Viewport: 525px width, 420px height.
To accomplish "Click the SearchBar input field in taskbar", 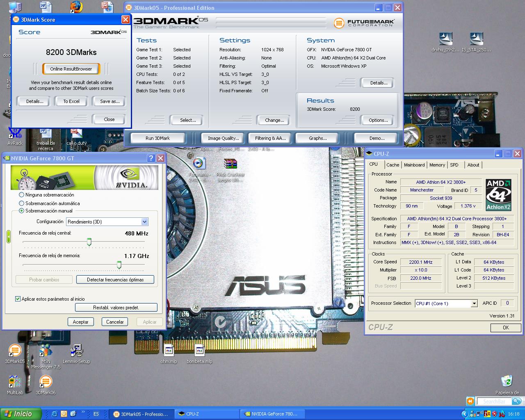I will click(494, 402).
